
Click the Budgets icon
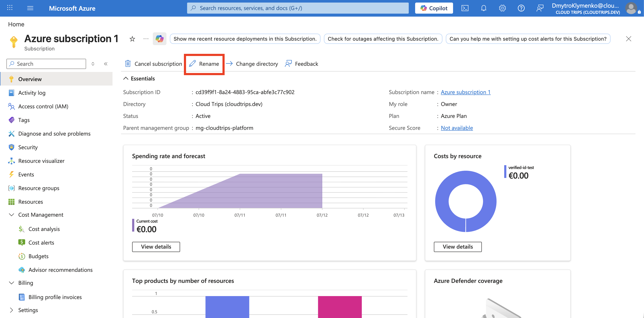click(22, 256)
